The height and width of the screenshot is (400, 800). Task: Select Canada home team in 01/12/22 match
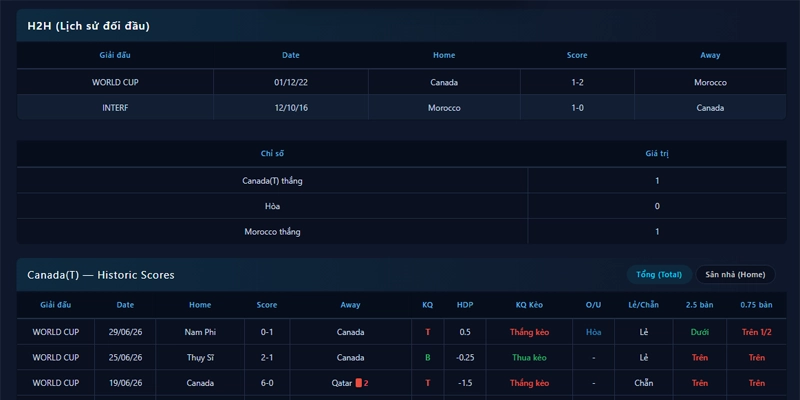point(444,82)
